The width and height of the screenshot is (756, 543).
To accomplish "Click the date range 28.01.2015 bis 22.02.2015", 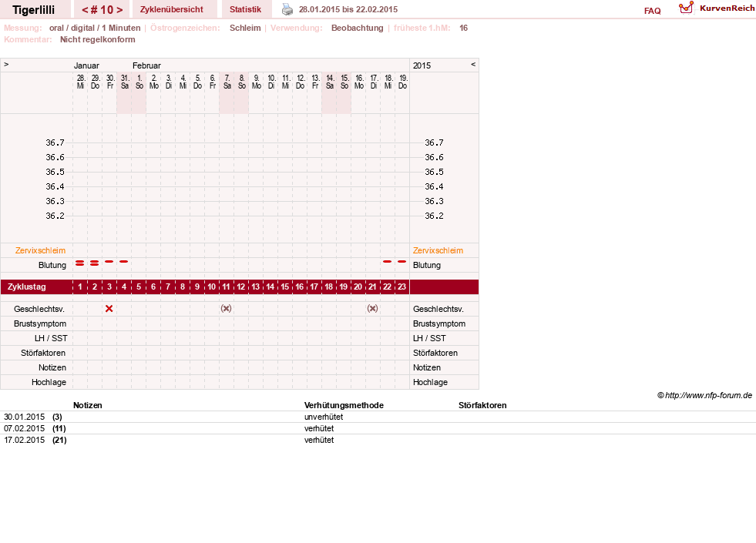I will point(348,9).
